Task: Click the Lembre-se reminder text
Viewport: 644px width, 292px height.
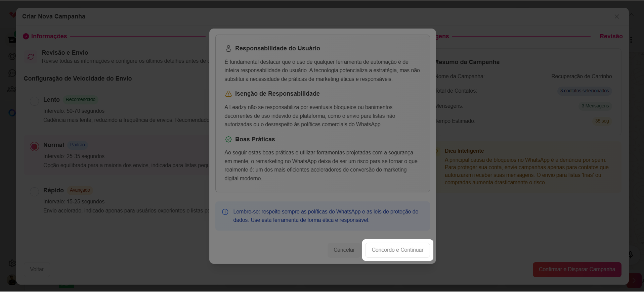Action: coord(326,216)
